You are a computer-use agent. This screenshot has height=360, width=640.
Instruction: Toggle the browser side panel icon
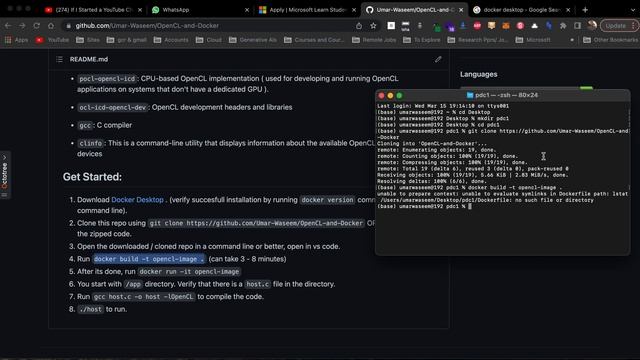577,26
